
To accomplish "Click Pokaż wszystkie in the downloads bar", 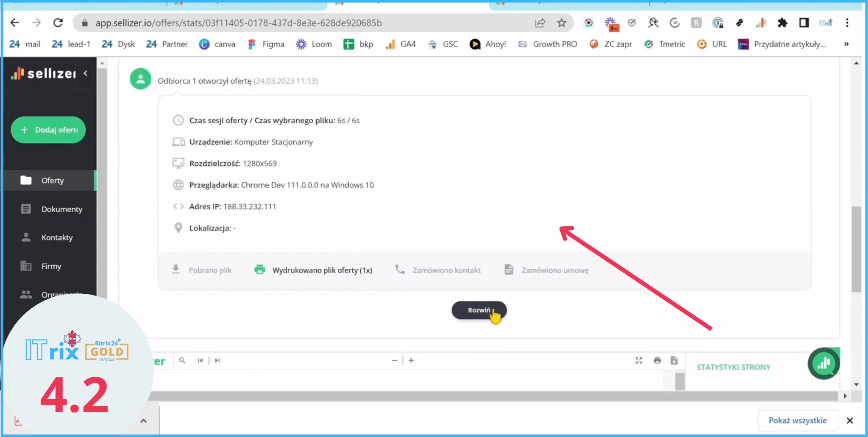I will (797, 420).
